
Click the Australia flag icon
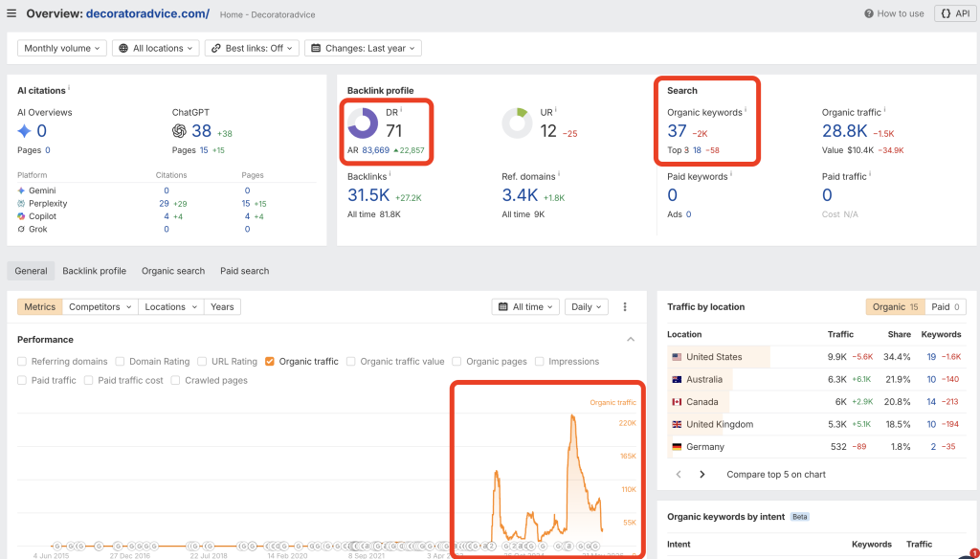[677, 380]
